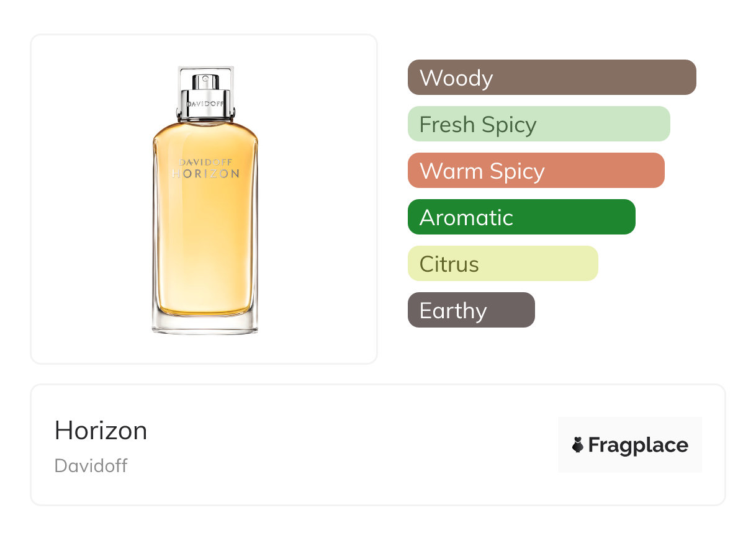The image size is (756, 536).
Task: Click the Fragplace perfume bottle logo icon
Action: tap(578, 445)
